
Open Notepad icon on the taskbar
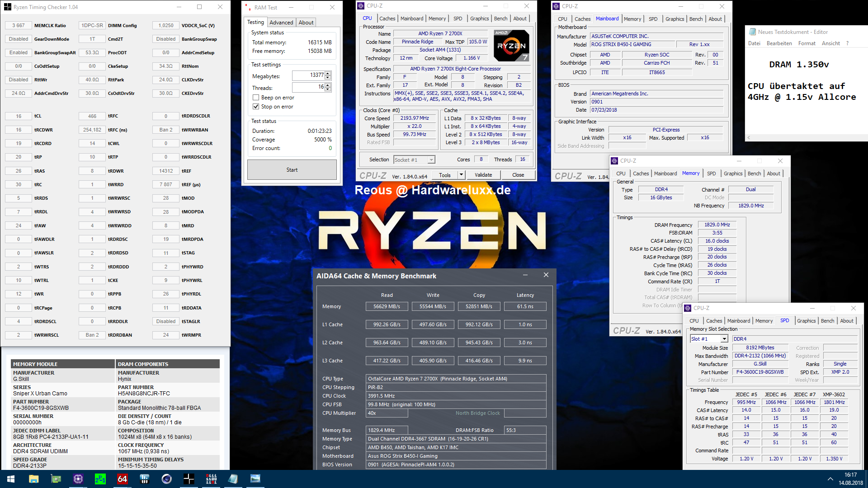(233, 479)
